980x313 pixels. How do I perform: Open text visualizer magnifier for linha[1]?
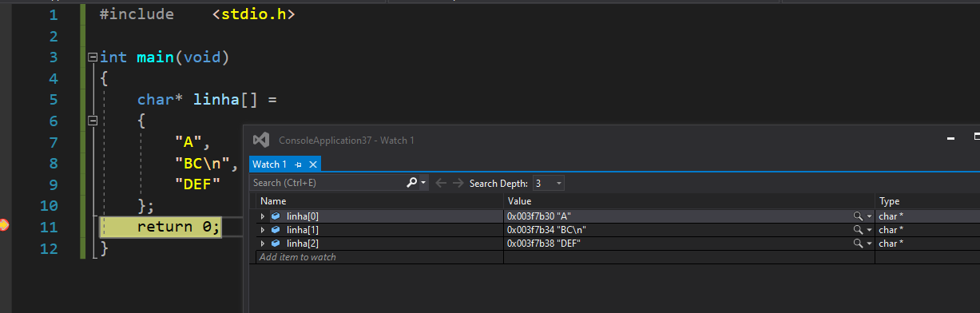pos(858,230)
